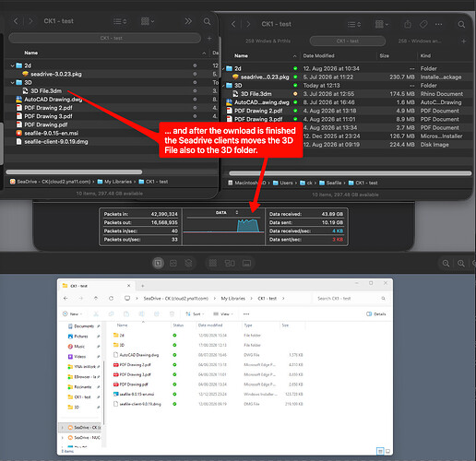Click the search icon in left Finder window
Image resolution: width=476 pixels, height=461 pixels.
tap(207, 21)
